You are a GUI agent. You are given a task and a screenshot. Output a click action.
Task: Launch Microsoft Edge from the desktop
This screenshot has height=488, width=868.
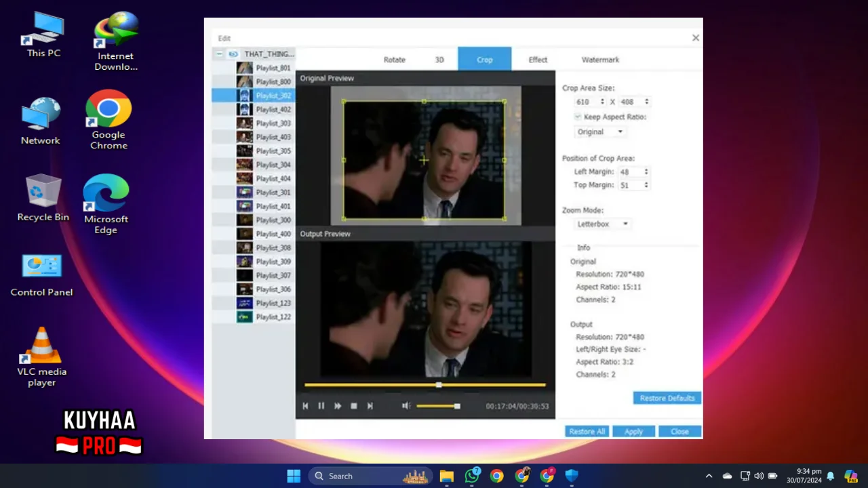click(106, 204)
